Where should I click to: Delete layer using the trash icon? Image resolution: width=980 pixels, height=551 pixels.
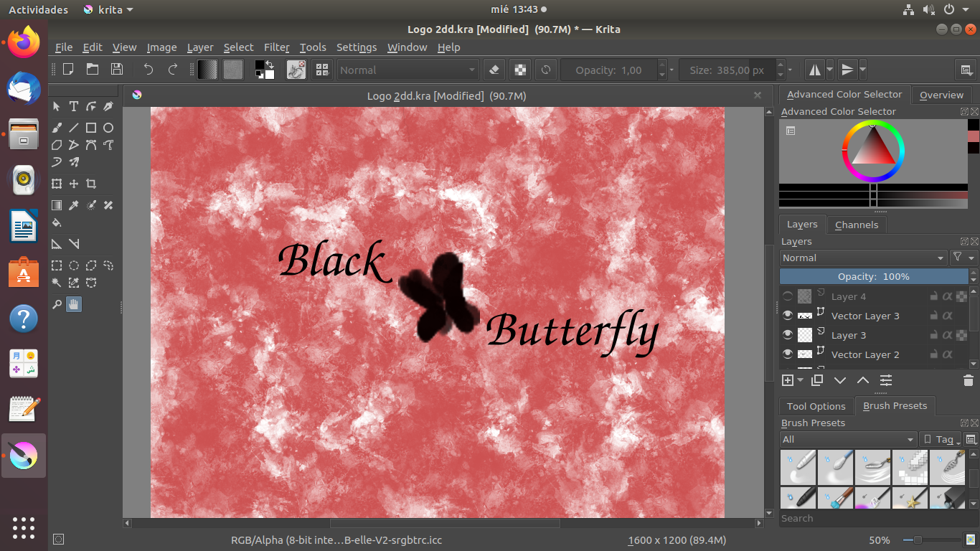[x=968, y=380]
